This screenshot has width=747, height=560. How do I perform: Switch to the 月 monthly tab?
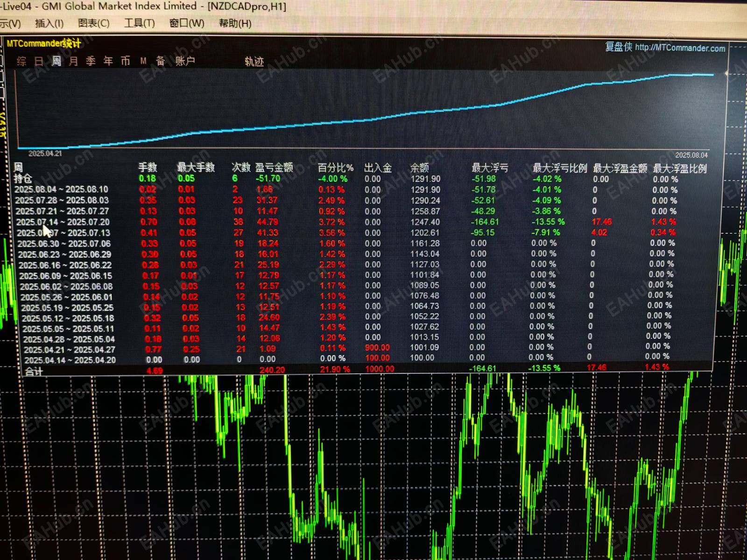pos(73,61)
